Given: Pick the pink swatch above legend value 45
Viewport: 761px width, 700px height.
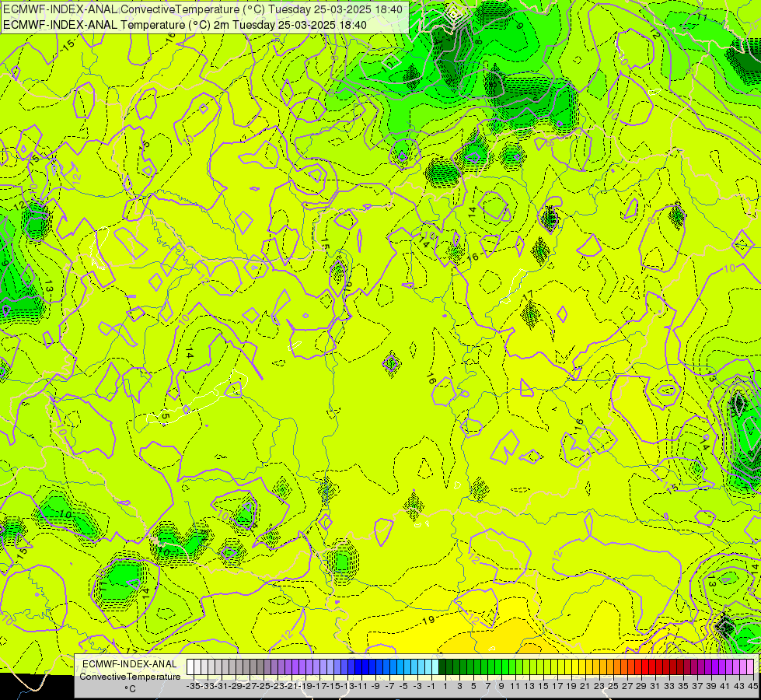Looking at the screenshot, I should (x=751, y=667).
